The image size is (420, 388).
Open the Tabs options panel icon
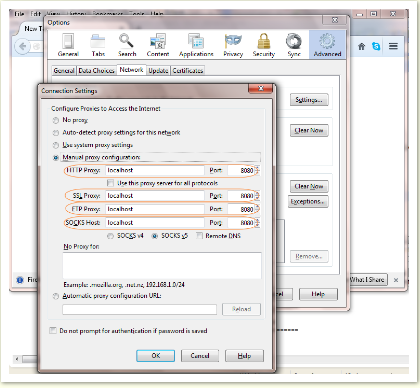point(98,45)
